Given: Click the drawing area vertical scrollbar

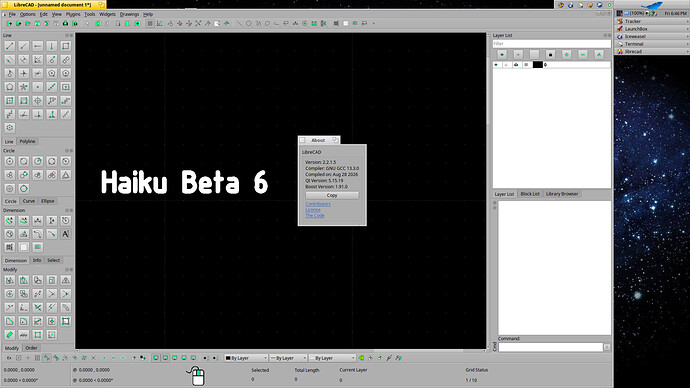Looking at the screenshot, I should tap(488, 191).
